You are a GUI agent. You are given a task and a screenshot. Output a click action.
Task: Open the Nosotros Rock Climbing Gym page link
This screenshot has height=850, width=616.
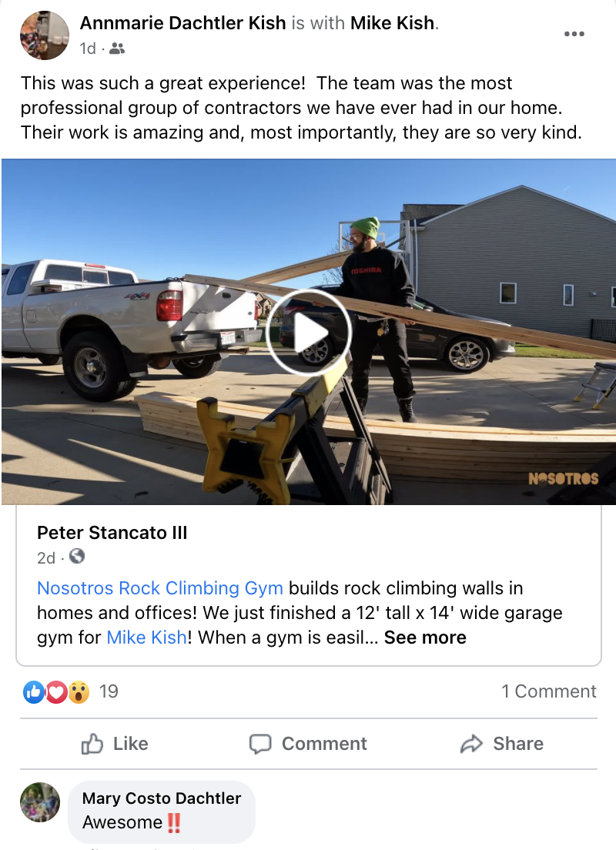(x=160, y=588)
